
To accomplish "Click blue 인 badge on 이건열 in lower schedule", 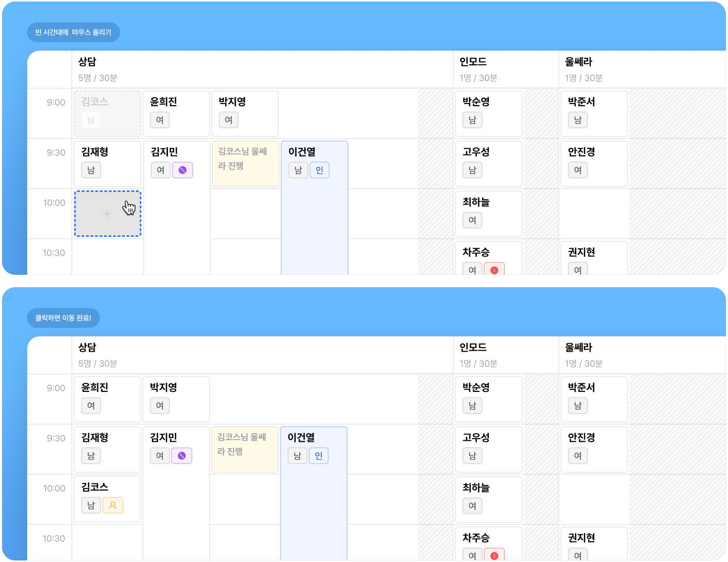I will pyautogui.click(x=318, y=456).
